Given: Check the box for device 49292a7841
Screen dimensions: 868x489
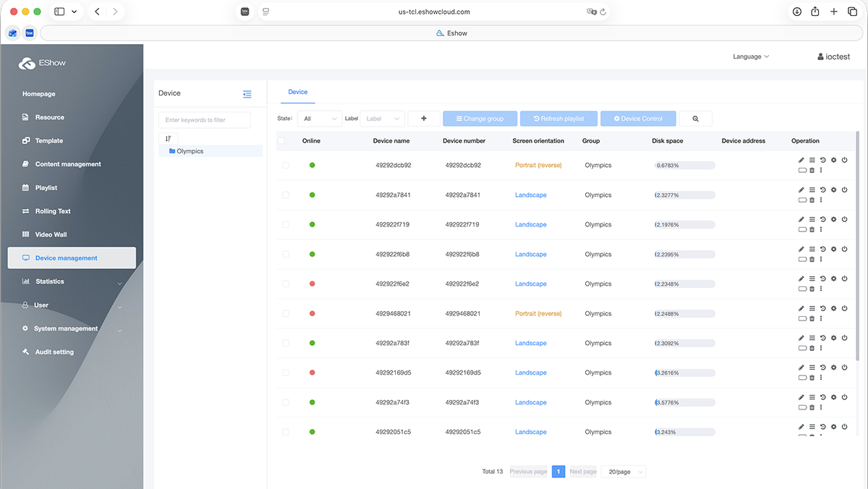Looking at the screenshot, I should pyautogui.click(x=286, y=195).
